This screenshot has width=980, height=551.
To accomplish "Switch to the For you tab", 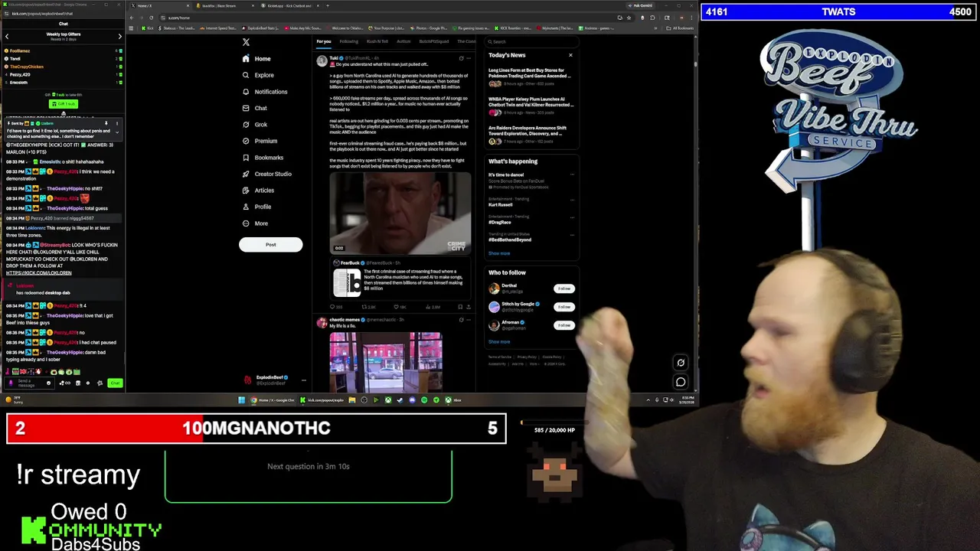I will pos(324,41).
